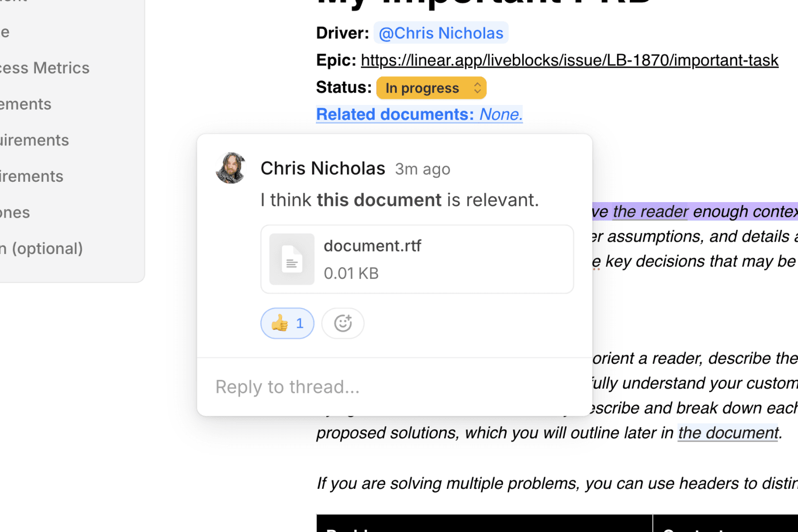This screenshot has height=532, width=798.
Task: Select the "ones" entry in the sidebar
Action: click(15, 212)
